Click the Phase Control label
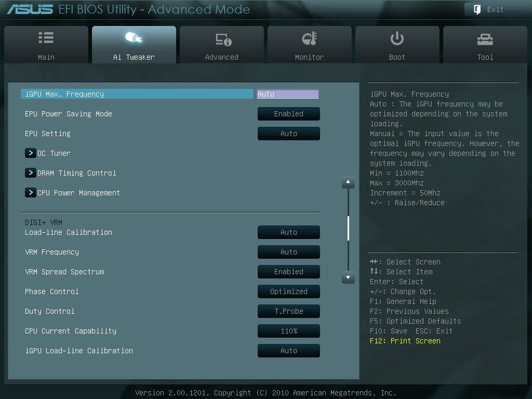Image resolution: width=532 pixels, height=399 pixels. point(52,291)
